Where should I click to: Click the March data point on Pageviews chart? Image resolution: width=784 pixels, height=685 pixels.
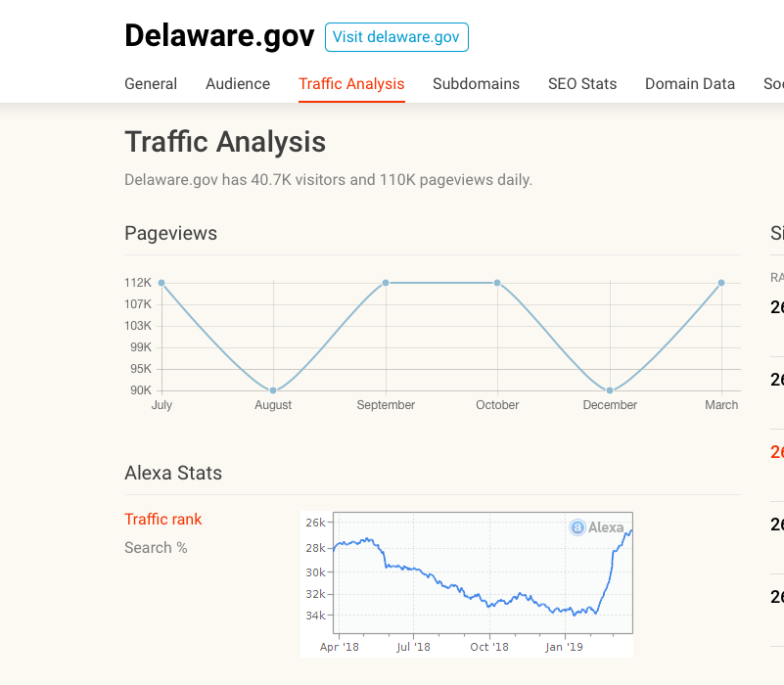click(721, 283)
